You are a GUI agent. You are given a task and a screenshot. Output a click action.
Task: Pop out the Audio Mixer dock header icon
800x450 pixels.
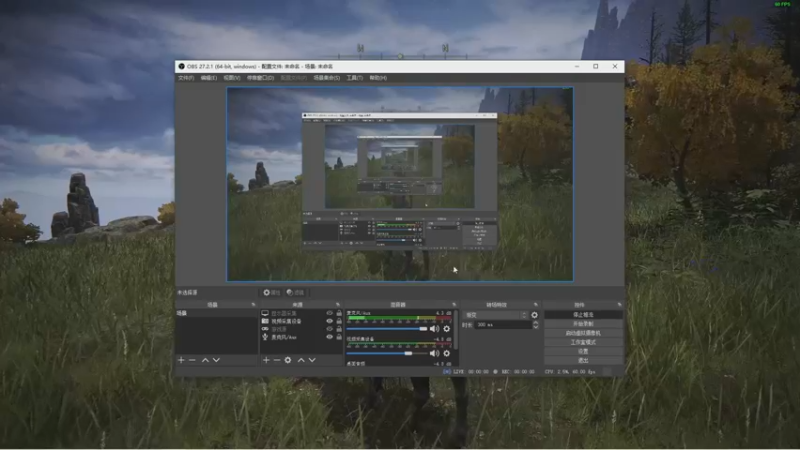pos(454,305)
